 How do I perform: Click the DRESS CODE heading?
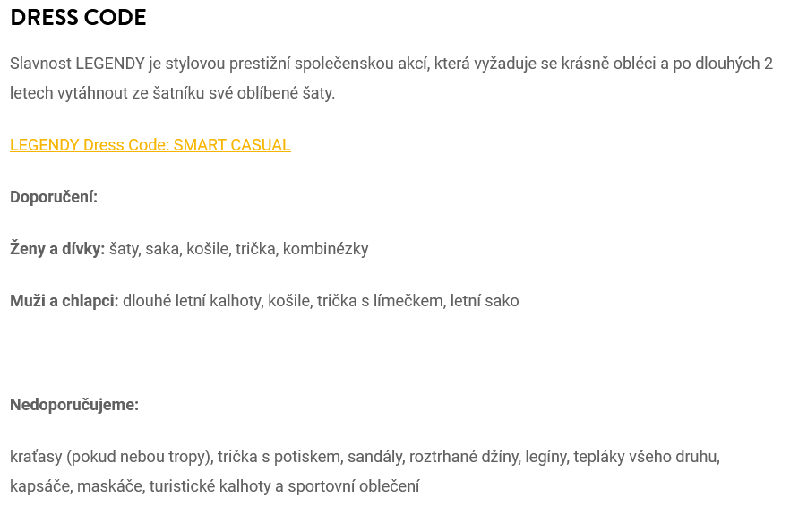[x=78, y=18]
